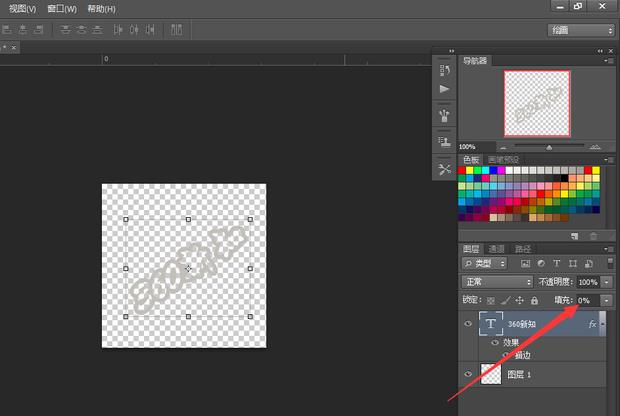Open the 填充 fill slider arrow
Viewport: 620px width, 416px height.
(607, 301)
